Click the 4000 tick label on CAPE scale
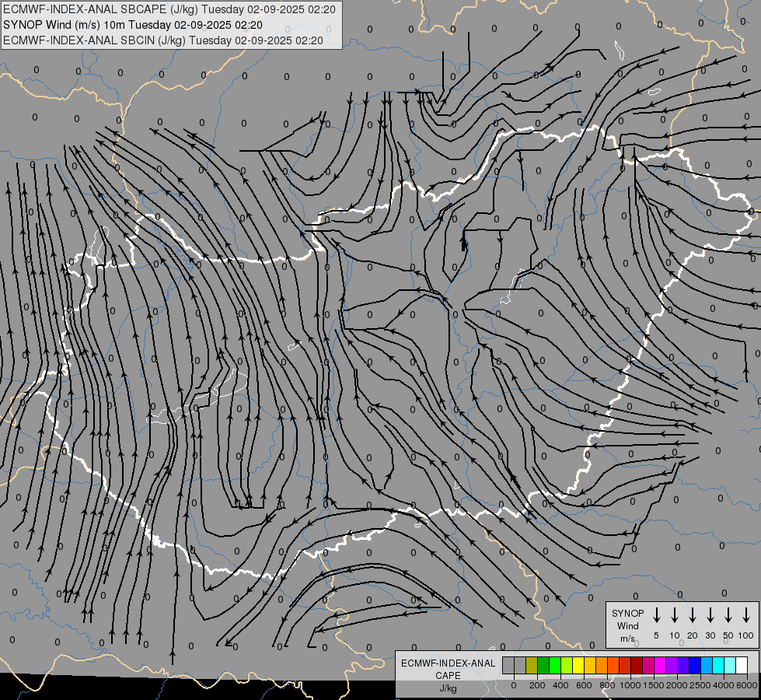Viewport: 761px width, 700px height. point(724,685)
